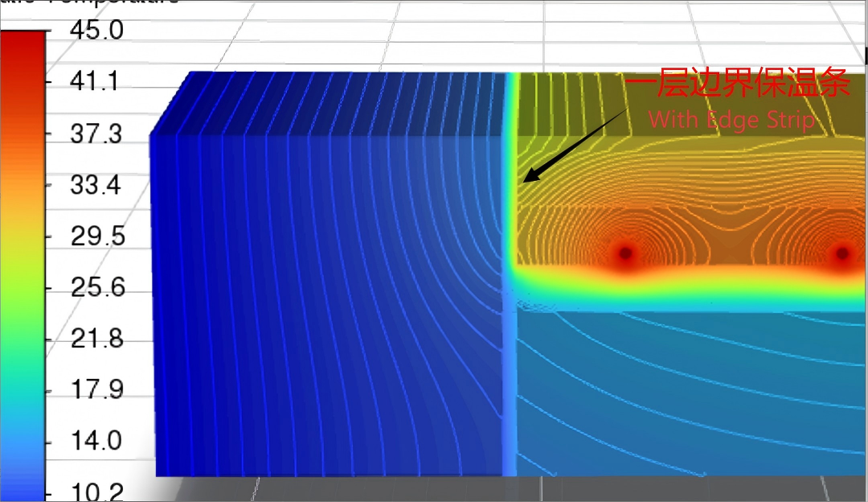Select the 33.4 legend value

tap(95, 185)
